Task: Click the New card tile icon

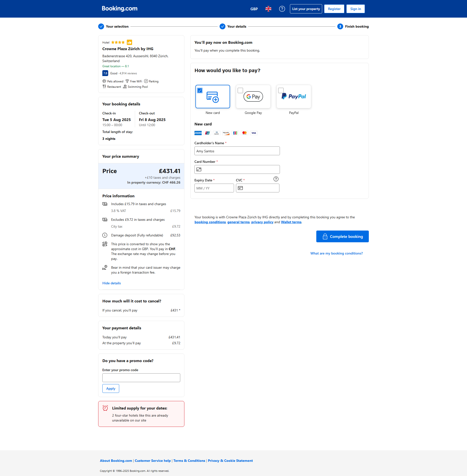Action: [213, 97]
